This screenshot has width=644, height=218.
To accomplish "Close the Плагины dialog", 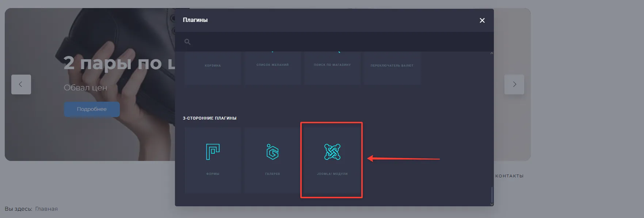I will tap(482, 20).
